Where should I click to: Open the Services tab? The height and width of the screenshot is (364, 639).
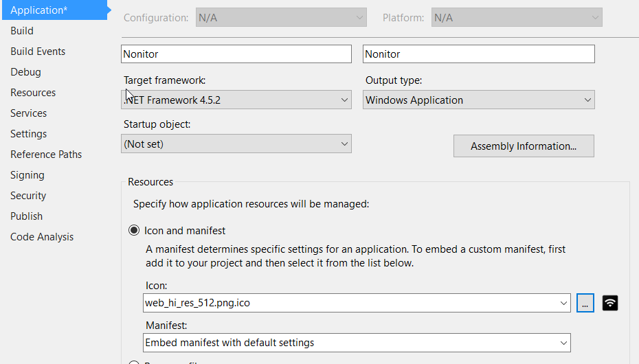(29, 113)
